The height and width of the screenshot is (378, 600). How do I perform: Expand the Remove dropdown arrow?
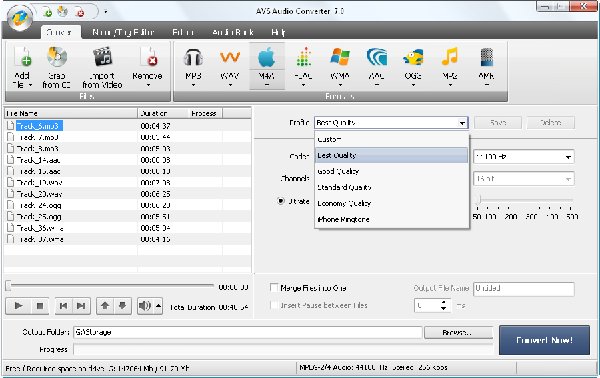tap(148, 85)
